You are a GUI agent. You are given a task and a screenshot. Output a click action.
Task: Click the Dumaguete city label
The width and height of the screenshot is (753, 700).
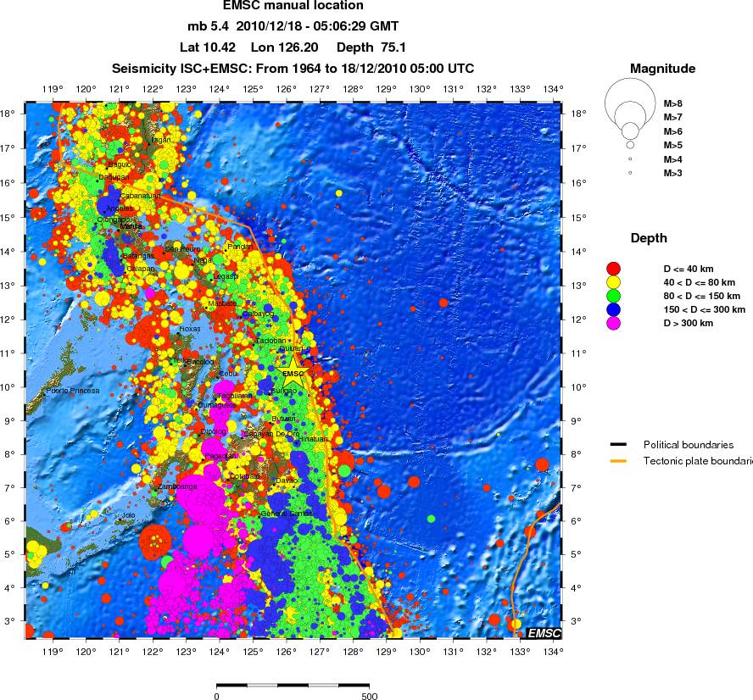click(217, 405)
